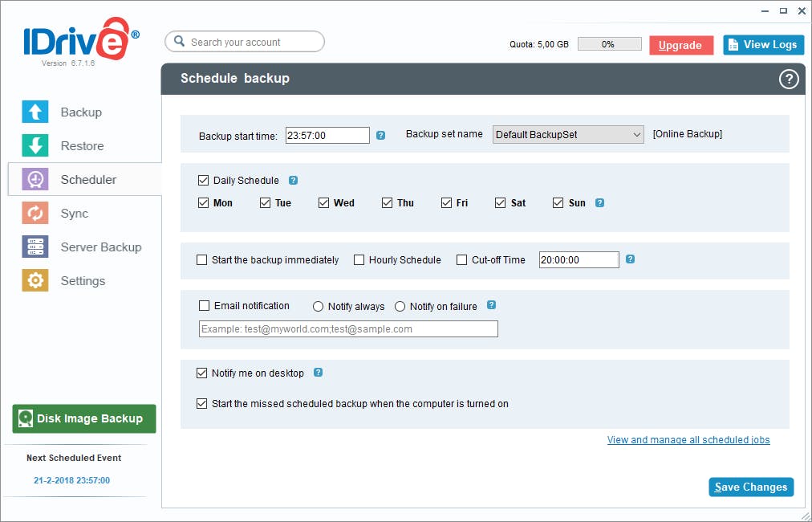Image resolution: width=812 pixels, height=522 pixels.
Task: Click the Search your account field
Action: (245, 42)
